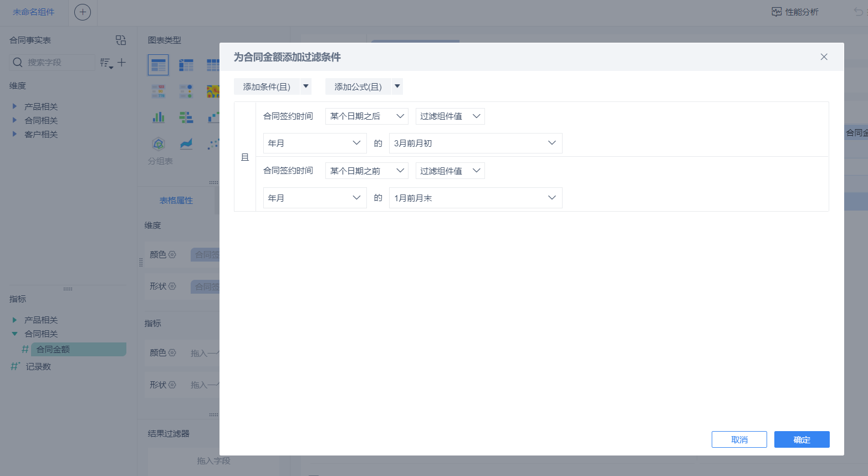Open the 年月 dropdown in the first condition
868x476 pixels.
click(315, 143)
